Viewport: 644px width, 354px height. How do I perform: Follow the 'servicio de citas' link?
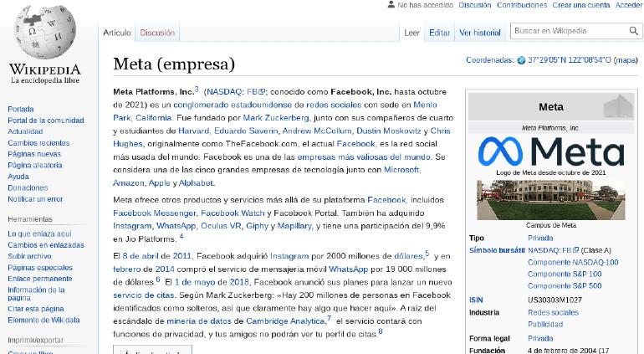pyautogui.click(x=144, y=295)
